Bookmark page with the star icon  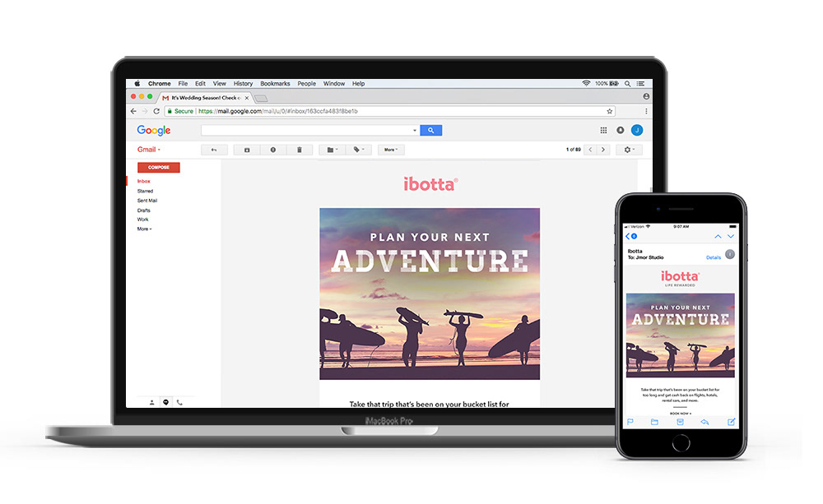point(609,111)
